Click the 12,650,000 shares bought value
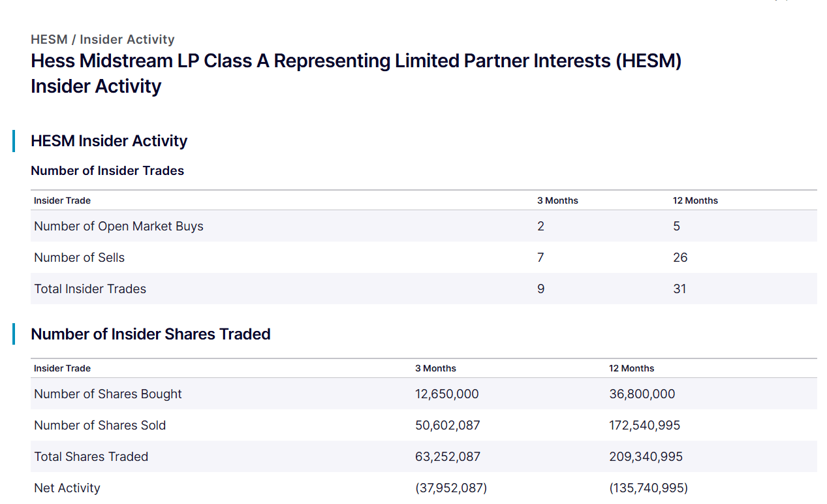Viewport: 827px width, 504px height. pos(447,394)
